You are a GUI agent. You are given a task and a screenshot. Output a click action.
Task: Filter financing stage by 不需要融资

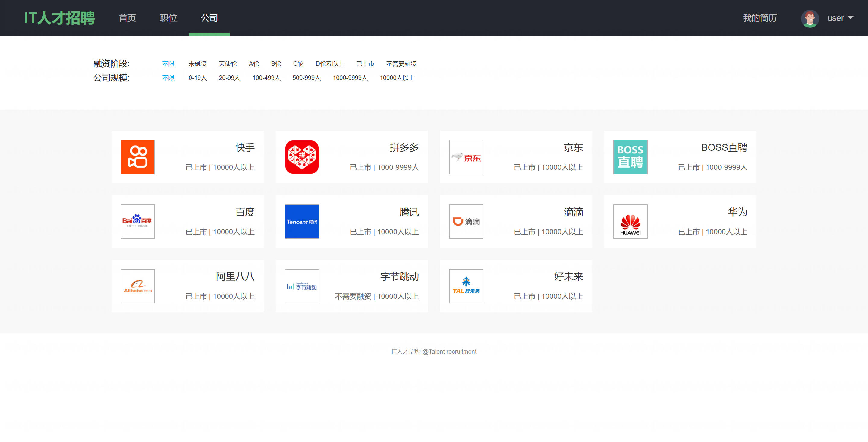[401, 64]
